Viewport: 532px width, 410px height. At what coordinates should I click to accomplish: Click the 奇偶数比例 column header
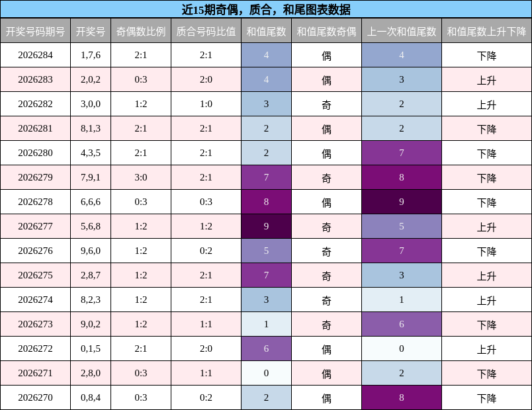pos(141,31)
